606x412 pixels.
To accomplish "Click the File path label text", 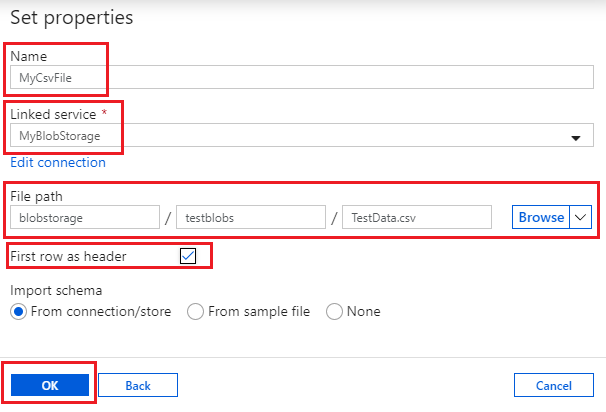I will [x=36, y=196].
